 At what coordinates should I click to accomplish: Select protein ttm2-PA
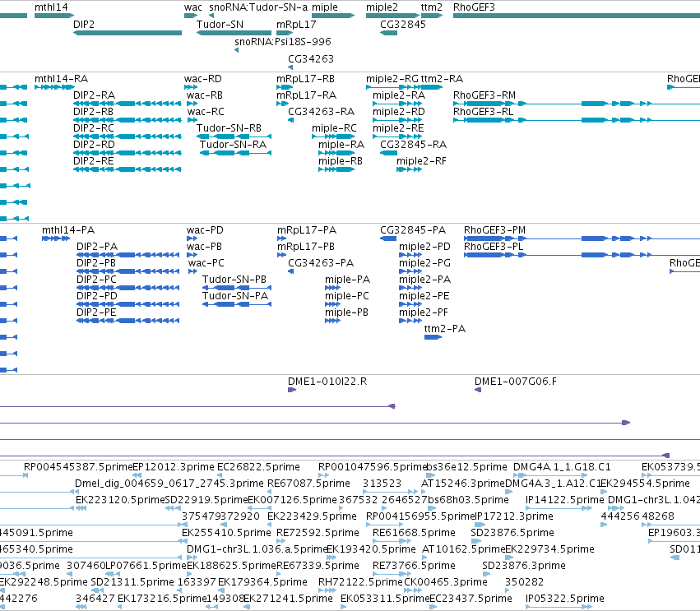pyautogui.click(x=433, y=337)
